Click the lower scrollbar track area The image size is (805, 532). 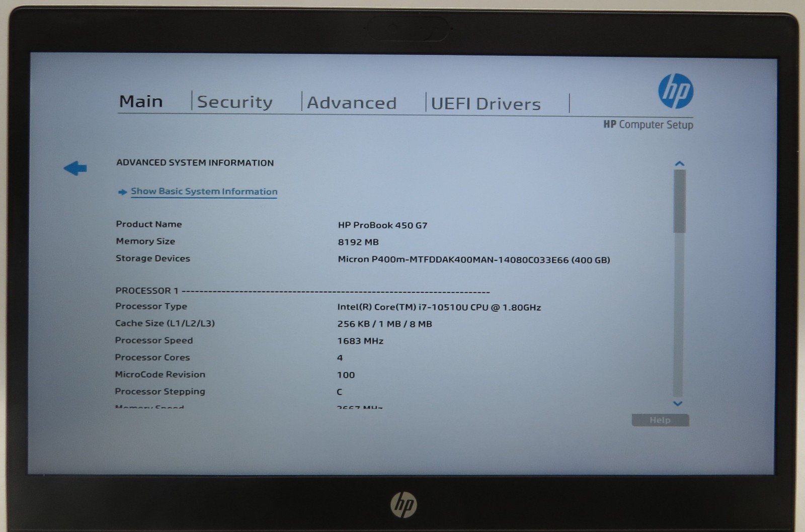pos(678,314)
